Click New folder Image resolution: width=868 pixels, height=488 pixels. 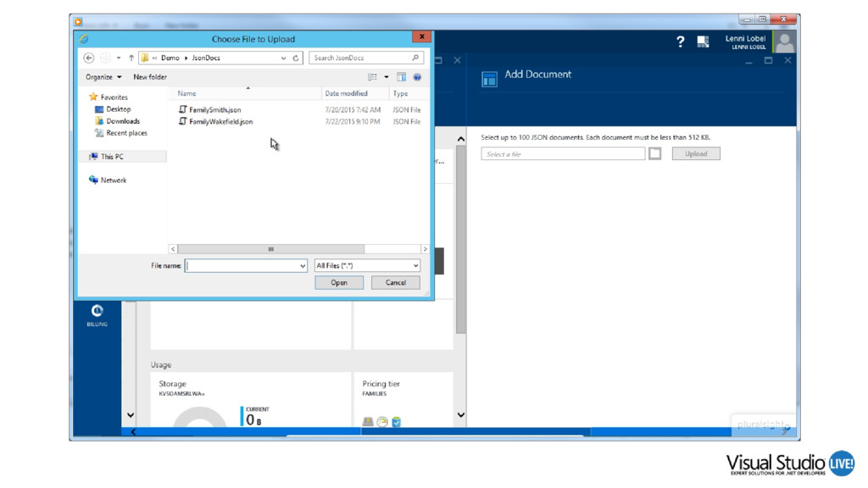tap(150, 77)
